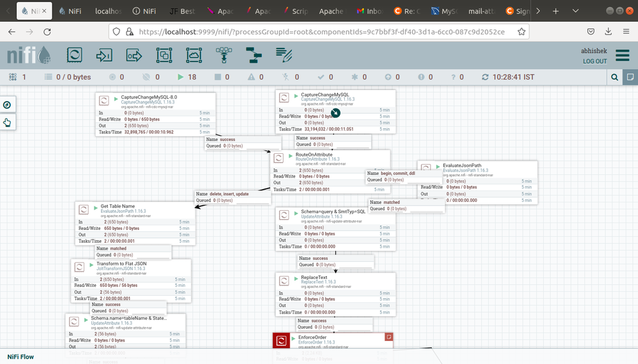Click the Input Port toolbar icon
This screenshot has height=364, width=638.
point(103,56)
